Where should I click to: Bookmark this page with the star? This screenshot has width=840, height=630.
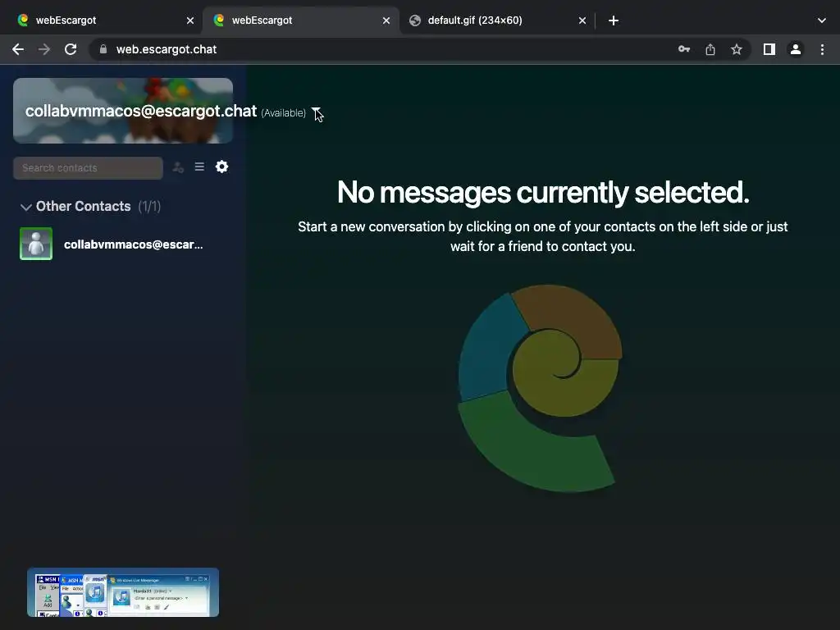click(x=737, y=49)
